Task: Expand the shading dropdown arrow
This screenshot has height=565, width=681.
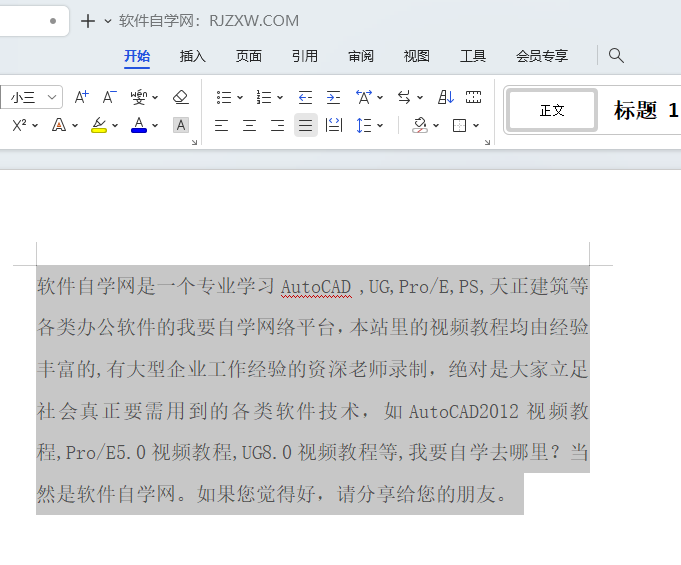Action: point(436,126)
